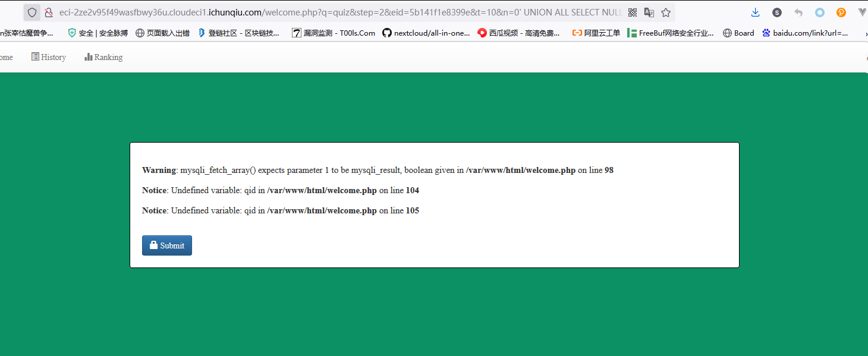Viewport: 868px width, 356px height.
Task: Click the tracking protection shield icon
Action: point(32,12)
